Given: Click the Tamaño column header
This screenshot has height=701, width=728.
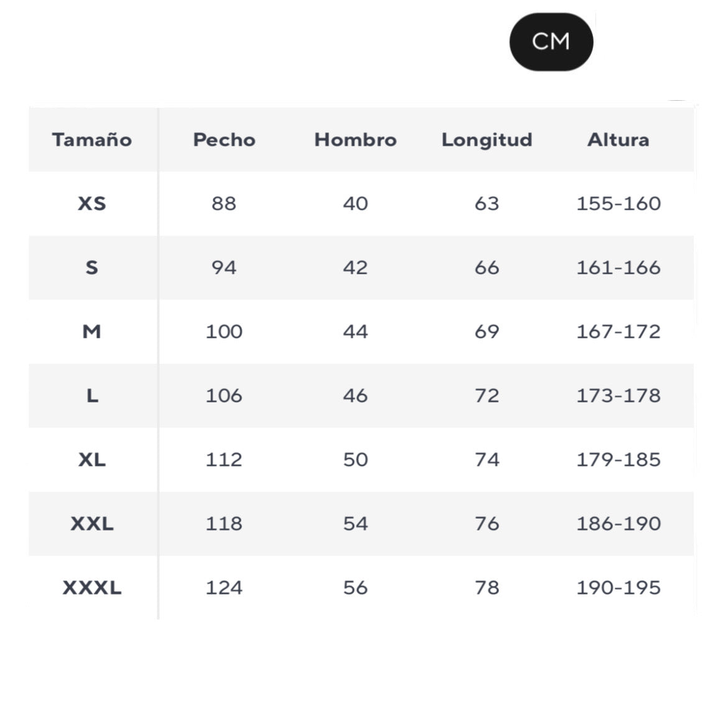Looking at the screenshot, I should [92, 140].
